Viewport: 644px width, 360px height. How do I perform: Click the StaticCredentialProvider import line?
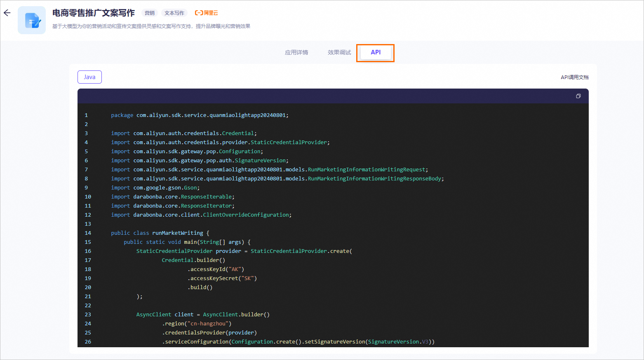(221, 143)
